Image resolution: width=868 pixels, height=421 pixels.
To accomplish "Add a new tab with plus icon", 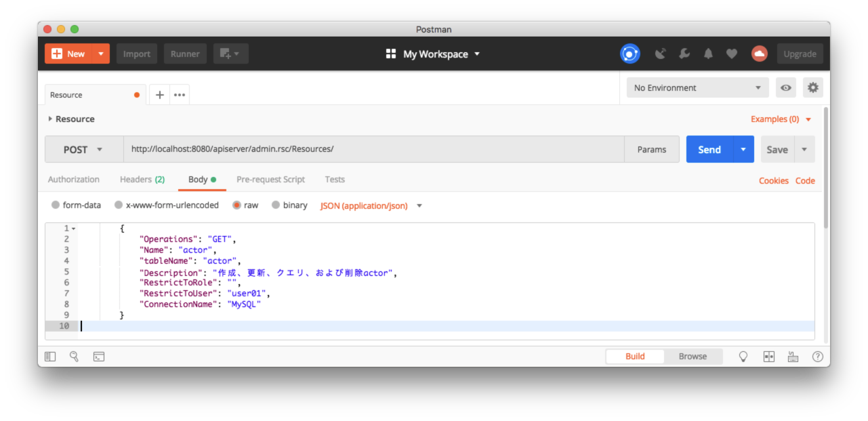I will [x=160, y=95].
